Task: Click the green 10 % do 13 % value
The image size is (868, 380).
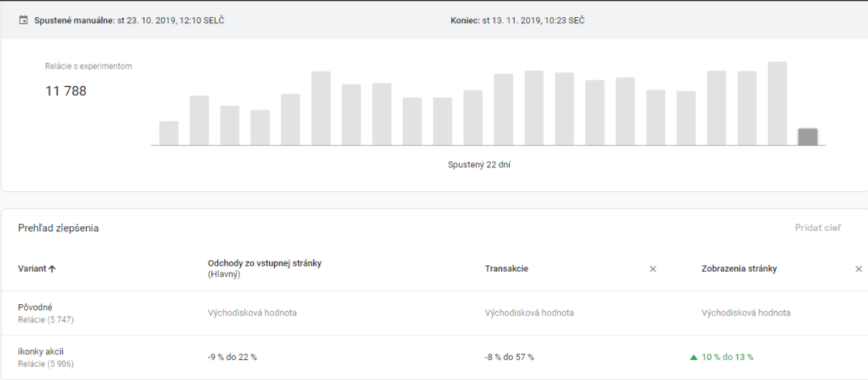Action: point(727,357)
